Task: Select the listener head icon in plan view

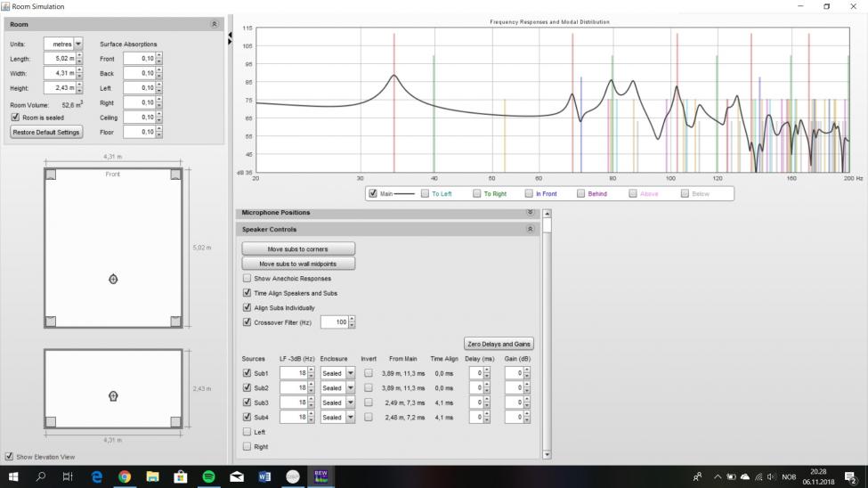Action: [113, 279]
